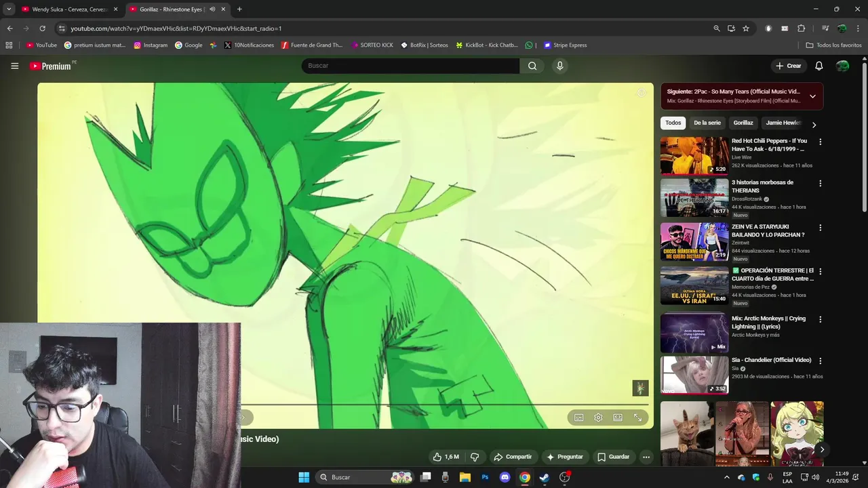Open the YouTube account avatar menu

click(842, 66)
